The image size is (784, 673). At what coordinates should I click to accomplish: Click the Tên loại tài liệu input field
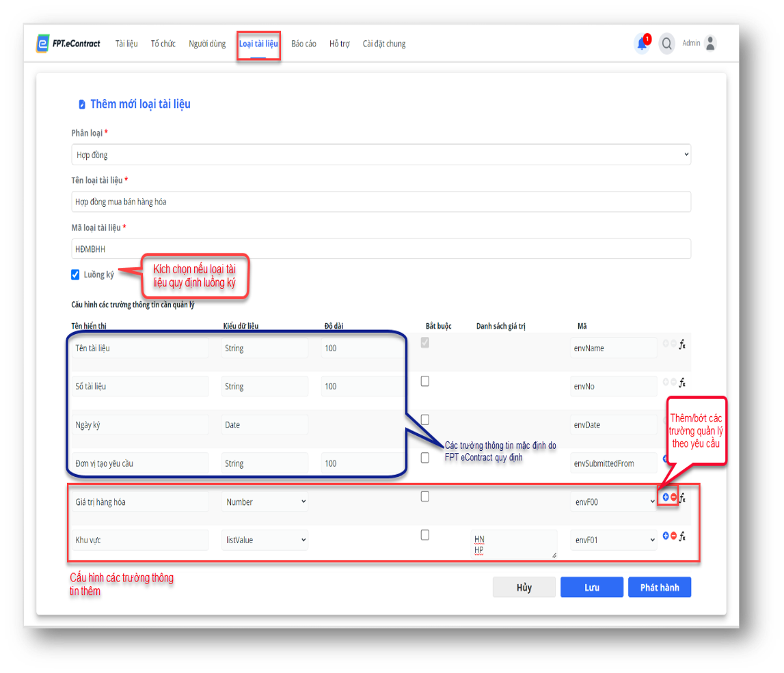pos(381,202)
